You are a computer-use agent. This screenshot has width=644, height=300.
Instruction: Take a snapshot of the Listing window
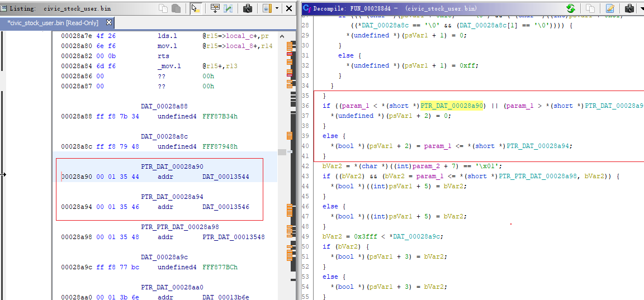point(248,8)
